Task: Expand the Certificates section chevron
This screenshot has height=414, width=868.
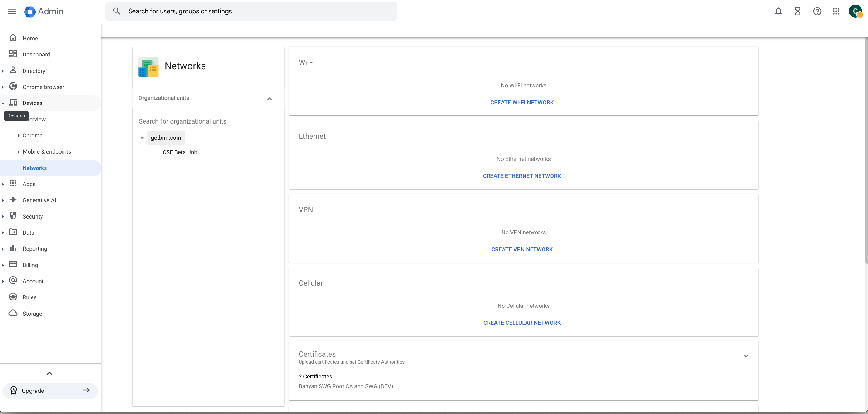Action: click(x=746, y=356)
